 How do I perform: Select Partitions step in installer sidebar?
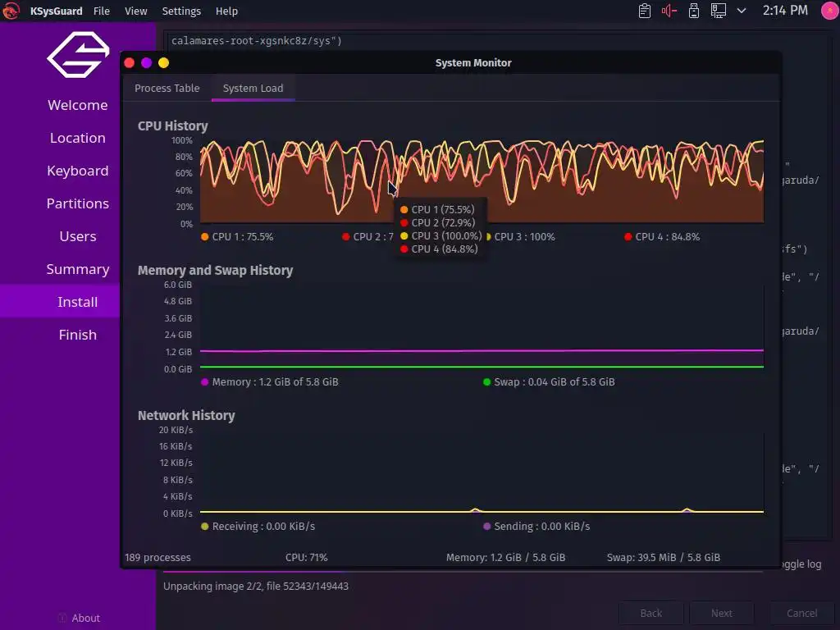point(78,203)
